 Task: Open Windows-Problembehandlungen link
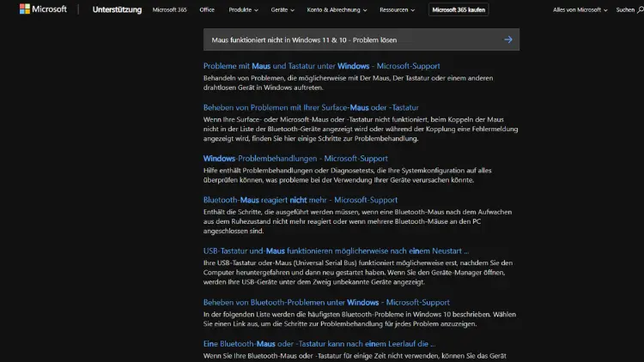pyautogui.click(x=295, y=159)
